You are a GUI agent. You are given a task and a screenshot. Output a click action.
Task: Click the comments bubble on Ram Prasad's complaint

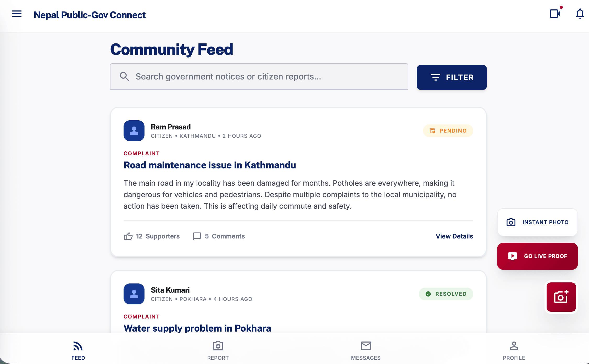(197, 236)
